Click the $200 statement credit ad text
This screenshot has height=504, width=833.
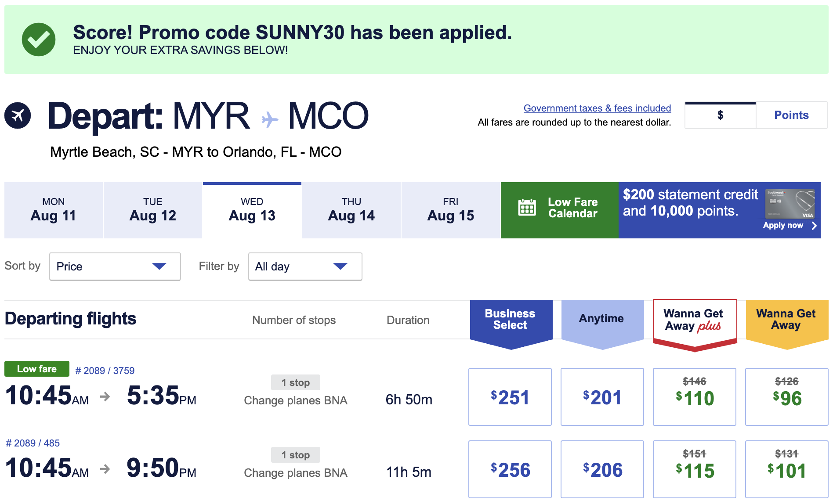coord(690,202)
